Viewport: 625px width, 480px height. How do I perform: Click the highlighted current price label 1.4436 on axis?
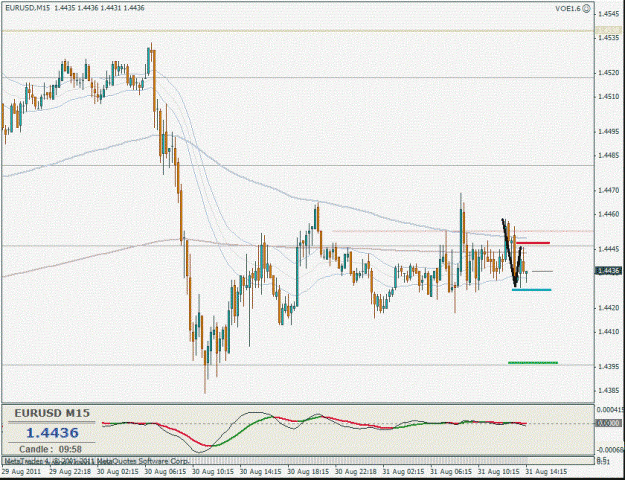coord(609,271)
